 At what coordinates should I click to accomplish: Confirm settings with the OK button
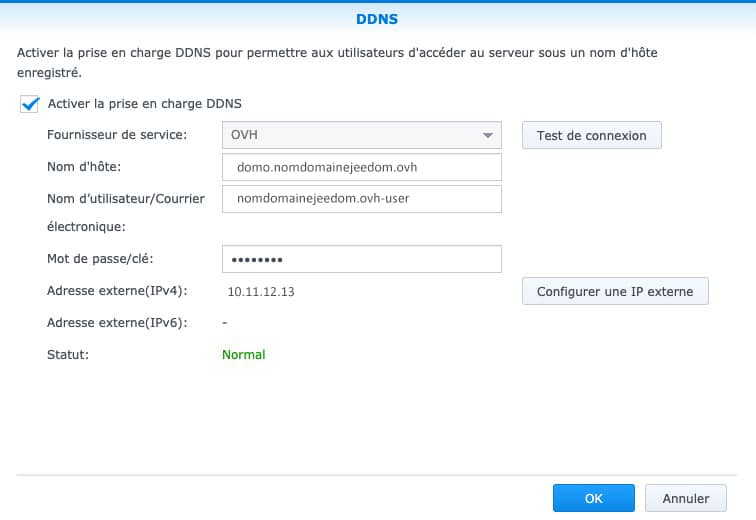point(593,498)
